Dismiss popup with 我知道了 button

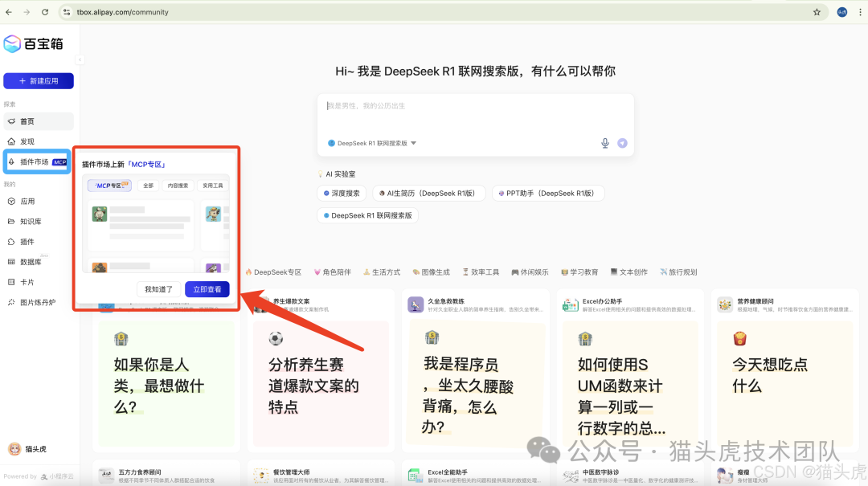pos(159,289)
